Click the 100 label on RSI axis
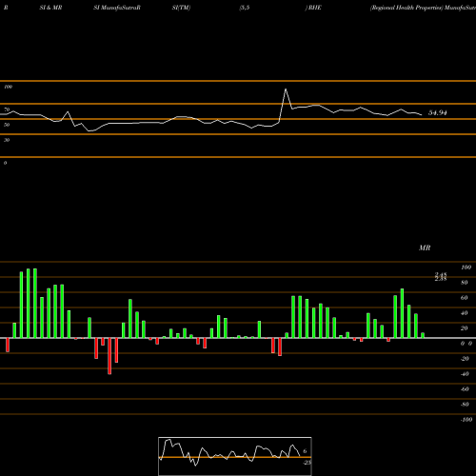 click(9, 87)
